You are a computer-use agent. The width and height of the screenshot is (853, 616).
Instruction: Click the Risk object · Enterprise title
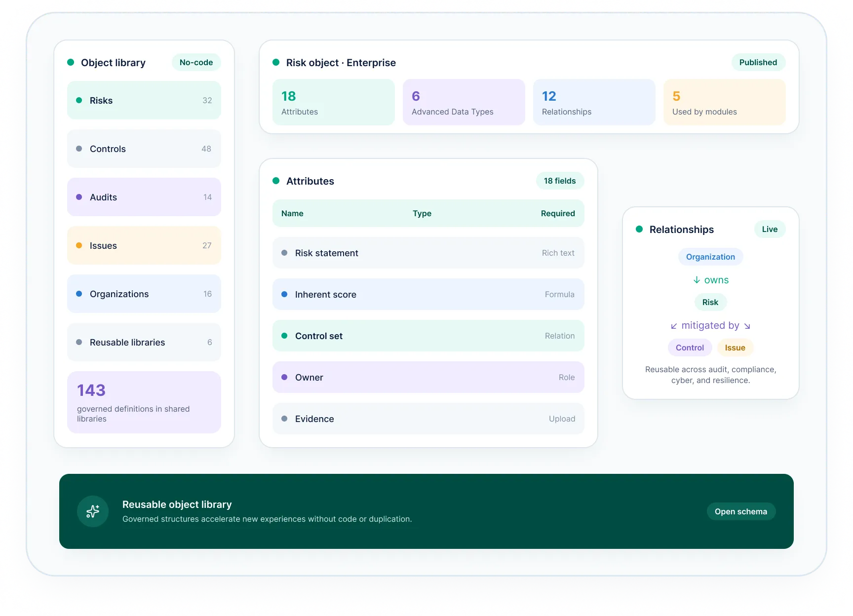click(x=341, y=63)
